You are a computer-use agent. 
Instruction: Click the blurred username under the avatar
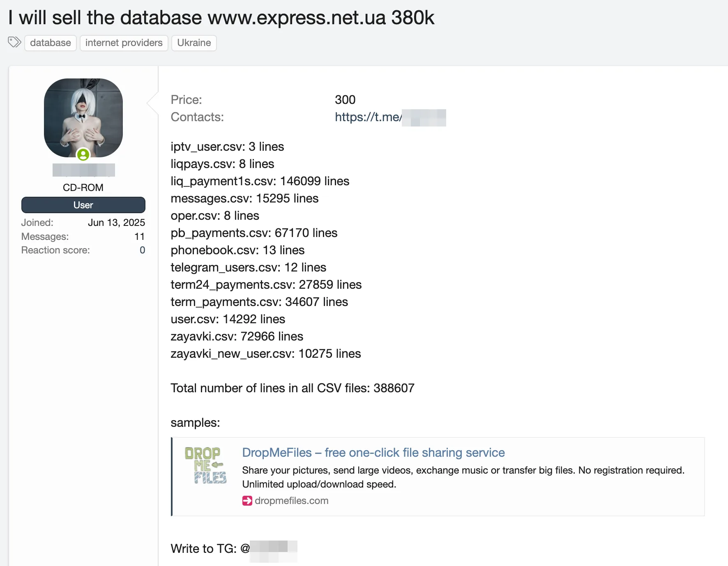(x=84, y=170)
